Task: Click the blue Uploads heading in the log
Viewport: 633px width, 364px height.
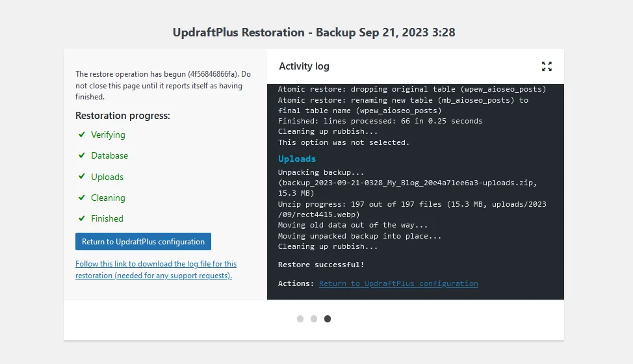Action: 297,159
